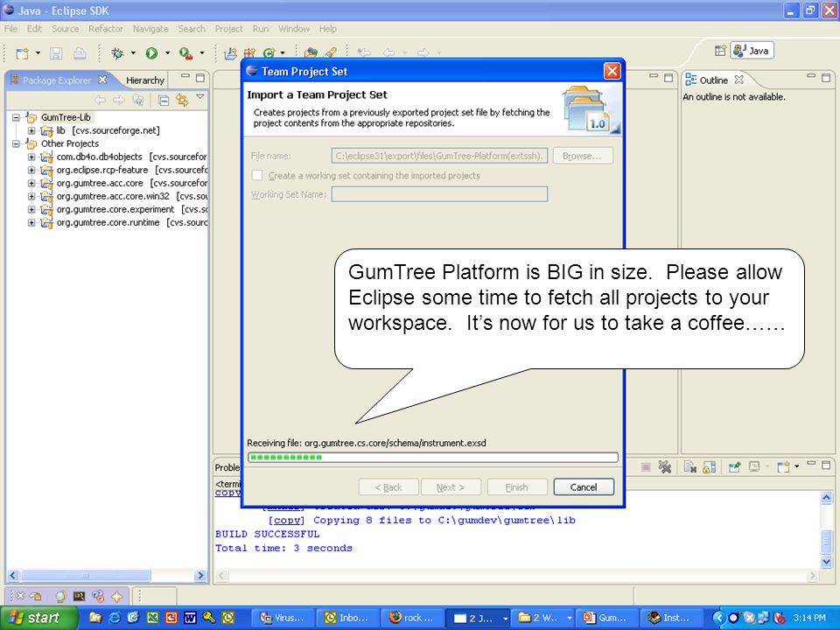Open the Navigate menu
The height and width of the screenshot is (630, 840).
[150, 29]
